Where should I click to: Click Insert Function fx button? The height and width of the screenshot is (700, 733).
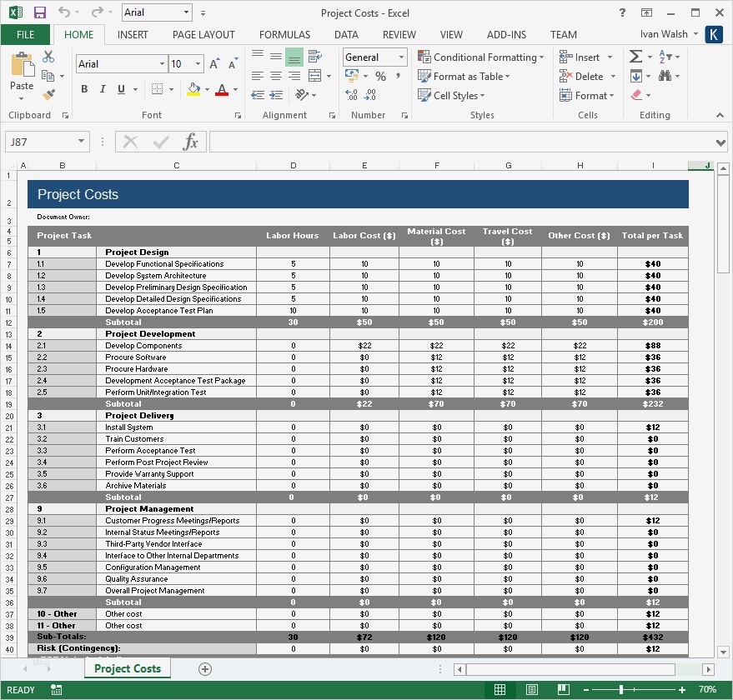coord(190,142)
